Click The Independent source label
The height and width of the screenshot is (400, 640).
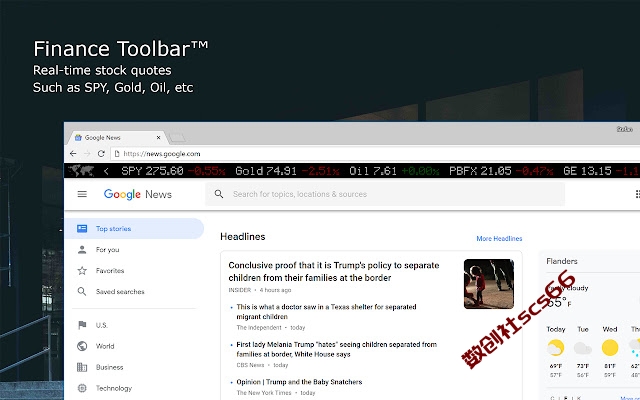coord(259,328)
